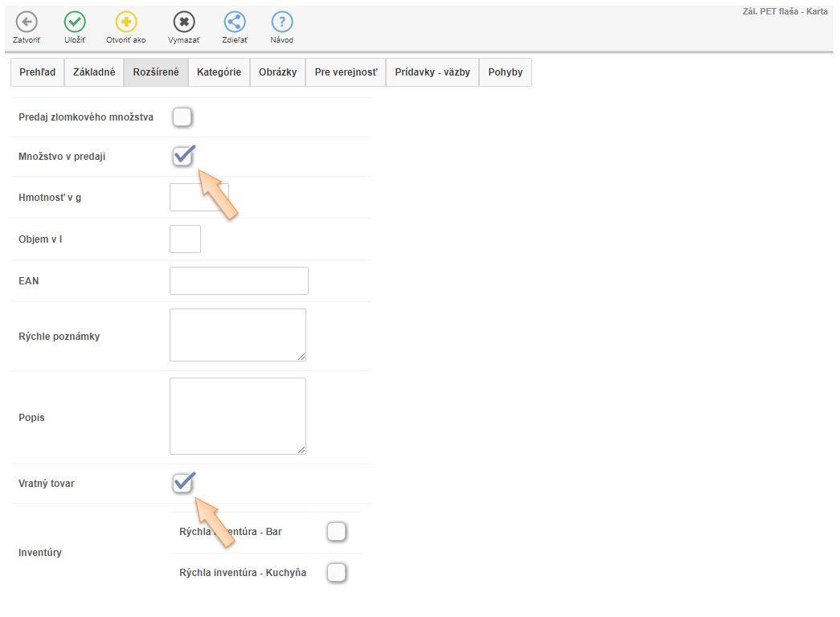Select the Obrázky tab

coord(277,72)
